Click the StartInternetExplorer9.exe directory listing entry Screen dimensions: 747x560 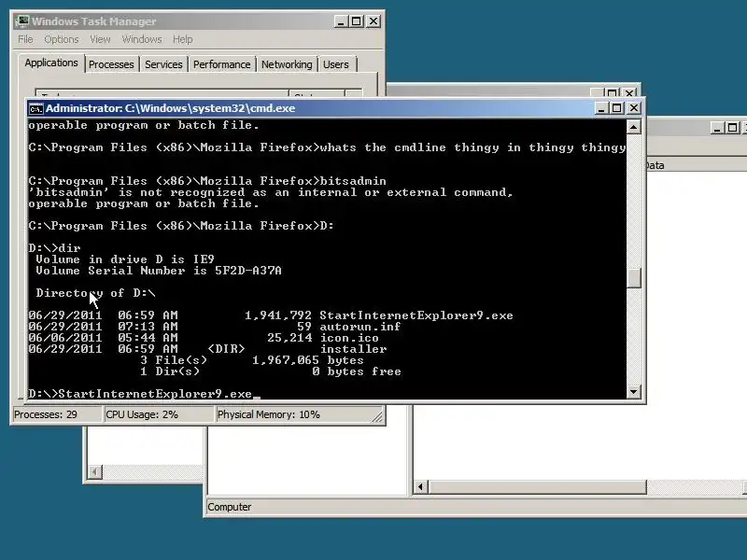[271, 315]
